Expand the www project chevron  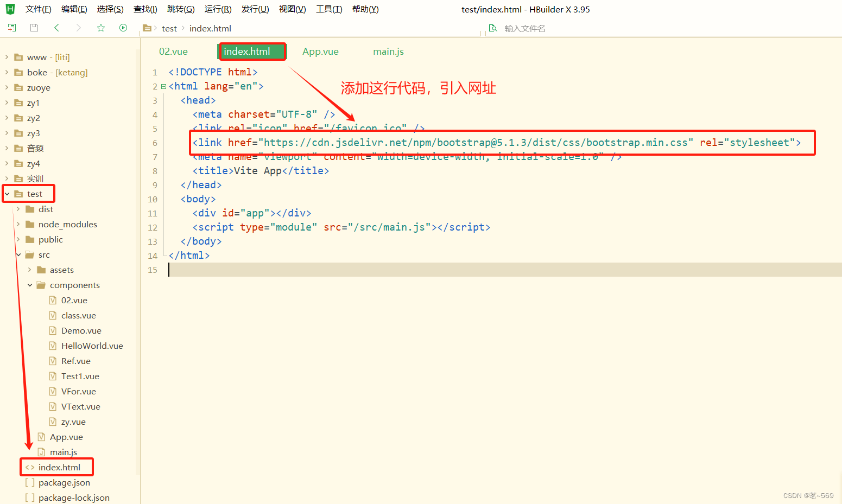point(7,57)
